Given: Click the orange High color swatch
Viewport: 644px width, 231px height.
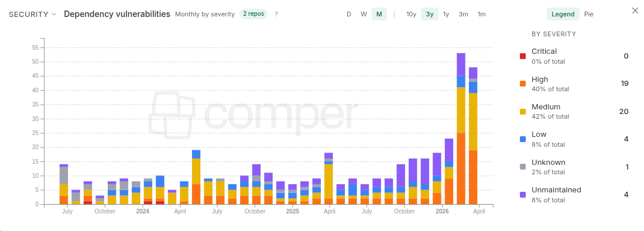Looking at the screenshot, I should [523, 84].
